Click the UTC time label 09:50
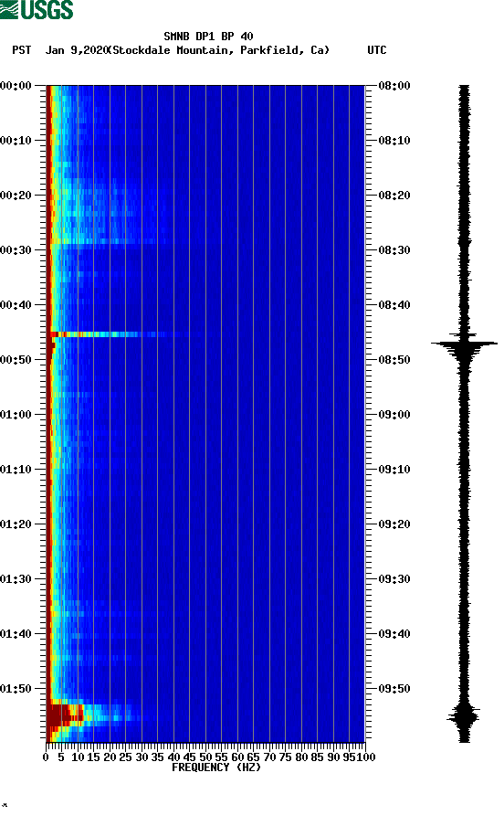 (x=394, y=689)
